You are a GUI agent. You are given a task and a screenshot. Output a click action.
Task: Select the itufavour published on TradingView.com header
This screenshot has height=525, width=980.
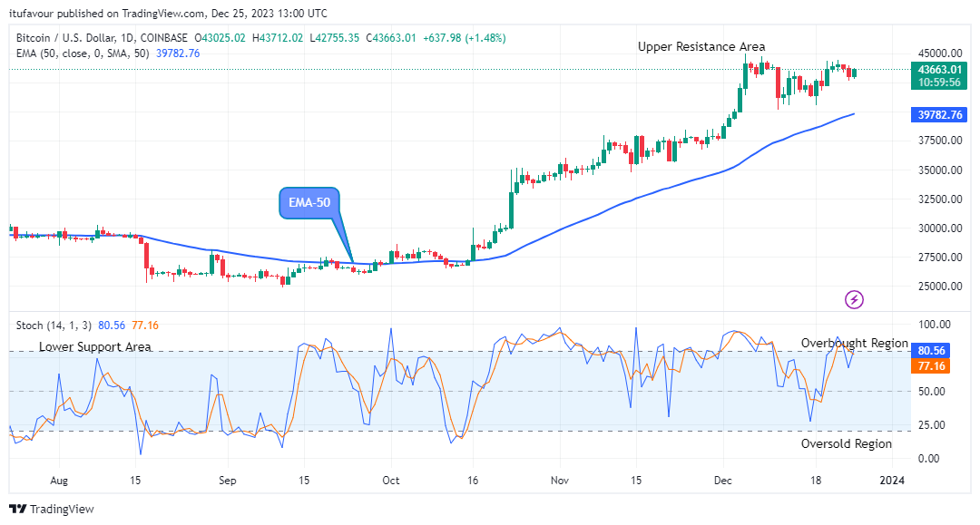(x=168, y=13)
